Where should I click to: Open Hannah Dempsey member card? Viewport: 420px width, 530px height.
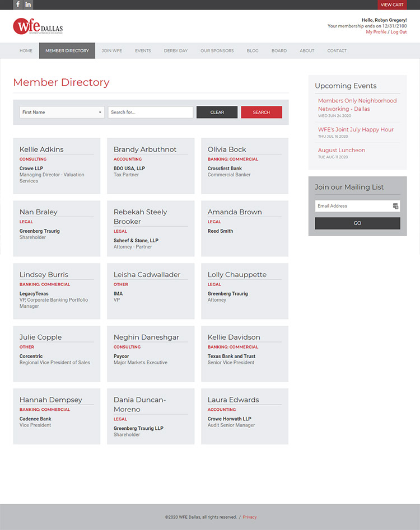[57, 416]
